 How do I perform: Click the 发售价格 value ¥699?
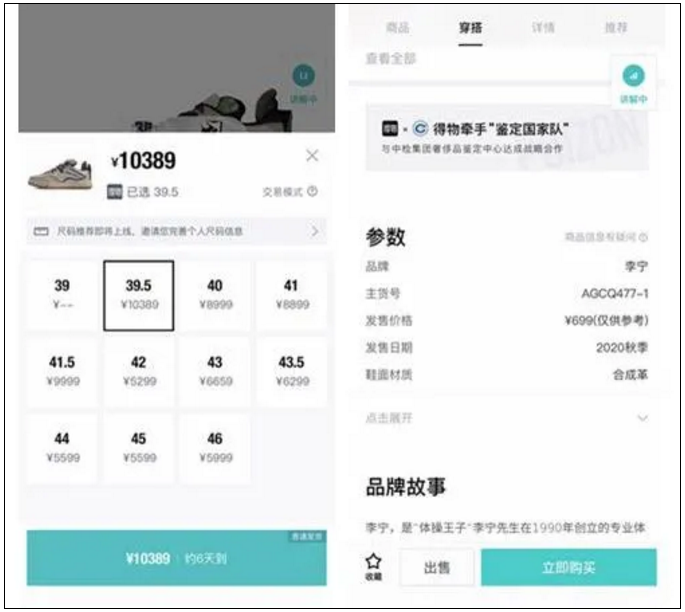point(606,321)
